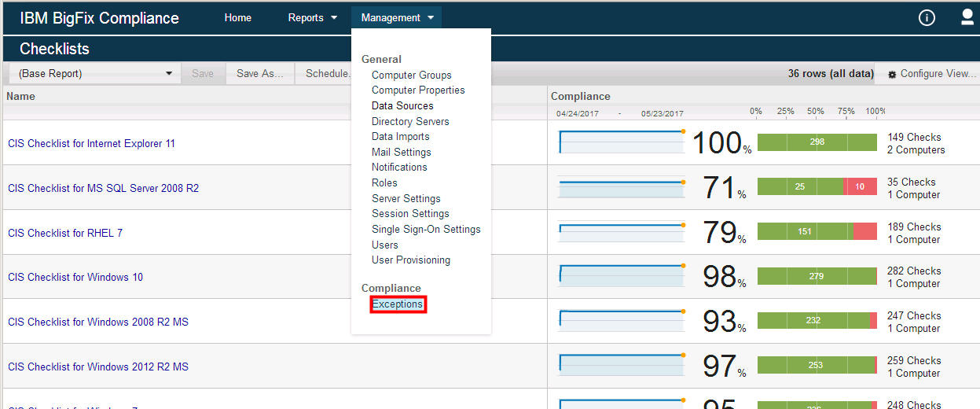Go to the Home page

pos(237,18)
